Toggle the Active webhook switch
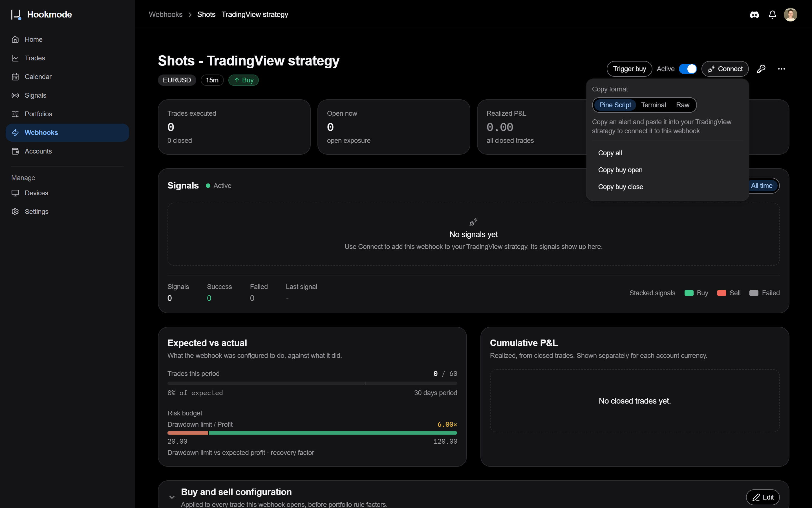Image resolution: width=812 pixels, height=508 pixels. point(687,69)
